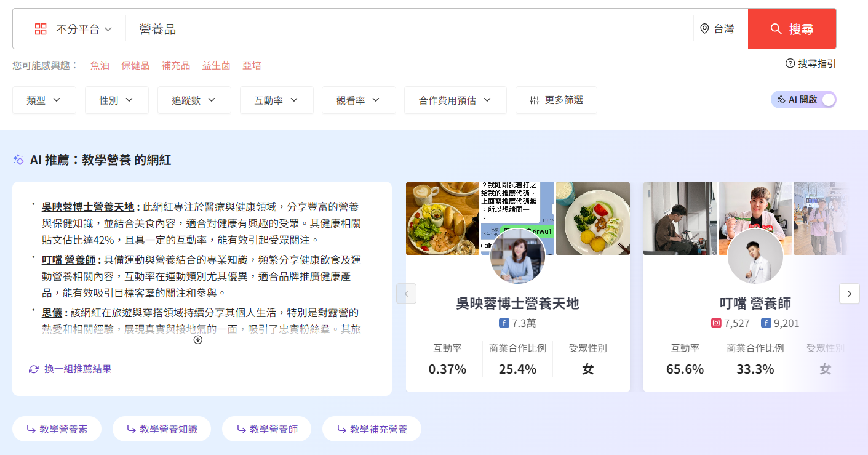Select the 台灣 region selector
This screenshot has width=868, height=455.
(x=717, y=29)
